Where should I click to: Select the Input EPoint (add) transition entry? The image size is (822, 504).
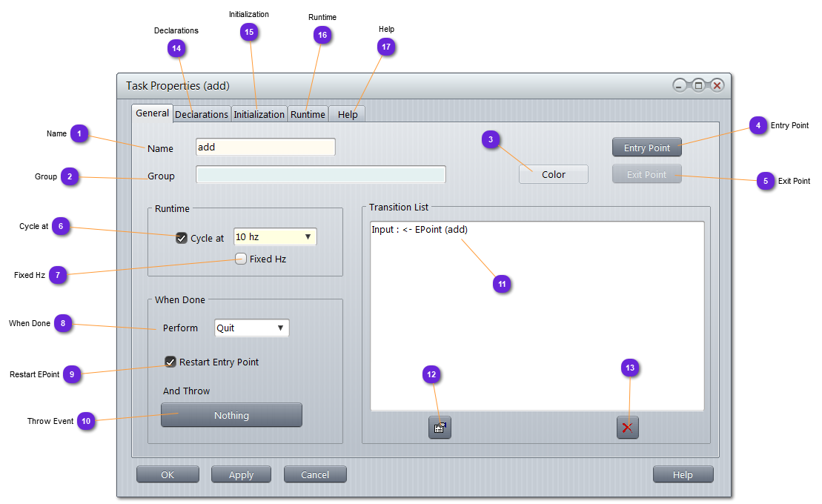[x=420, y=230]
